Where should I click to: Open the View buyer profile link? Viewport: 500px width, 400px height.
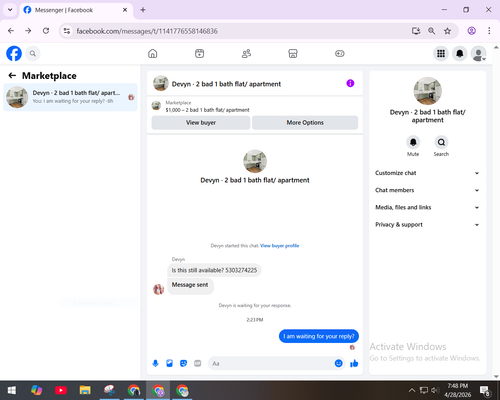click(x=279, y=246)
